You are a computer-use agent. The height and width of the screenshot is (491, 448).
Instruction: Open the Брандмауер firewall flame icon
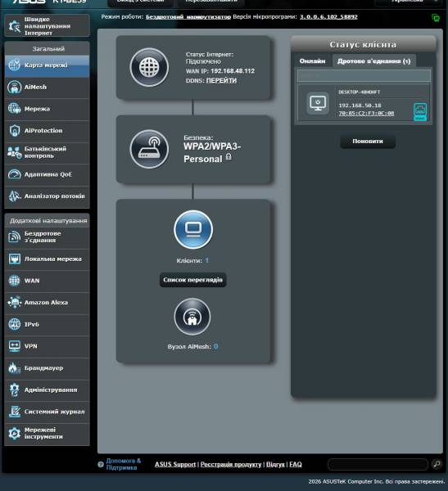click(15, 368)
